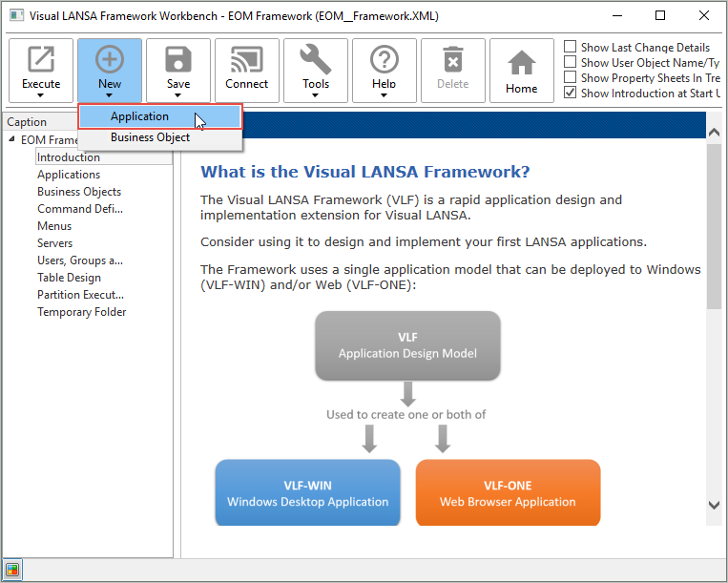Collapse the EOM Framework tree node
This screenshot has width=728, height=583.
pyautogui.click(x=11, y=138)
